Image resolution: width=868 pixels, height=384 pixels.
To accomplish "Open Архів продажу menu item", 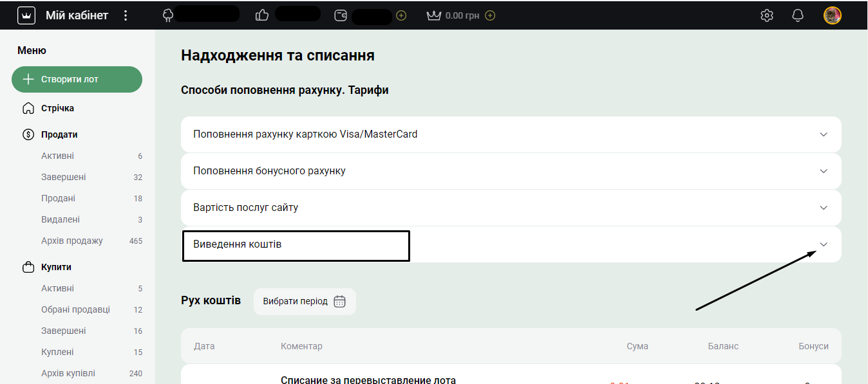I will tap(72, 241).
